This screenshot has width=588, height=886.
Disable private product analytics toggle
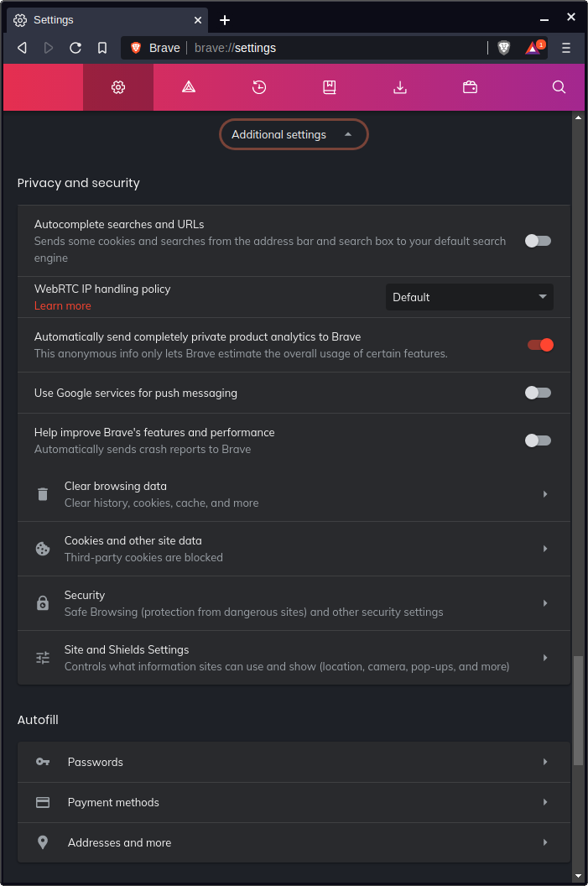point(539,345)
